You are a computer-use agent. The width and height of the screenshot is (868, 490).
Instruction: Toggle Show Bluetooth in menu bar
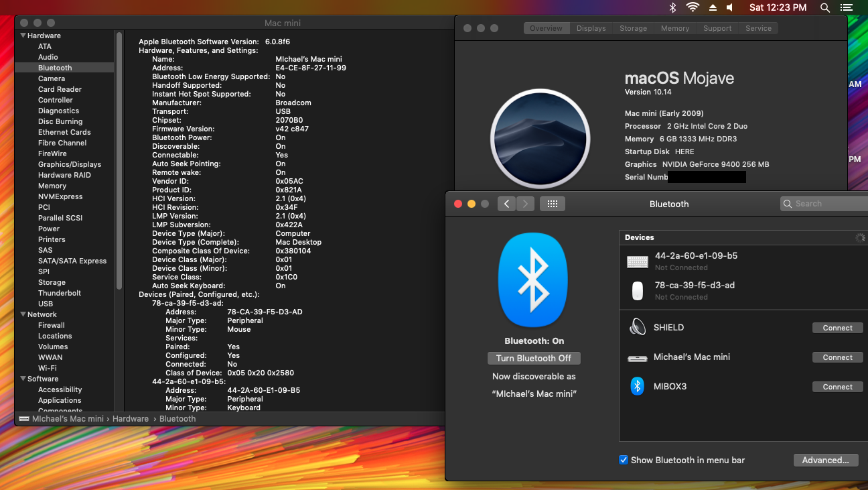[x=624, y=460]
